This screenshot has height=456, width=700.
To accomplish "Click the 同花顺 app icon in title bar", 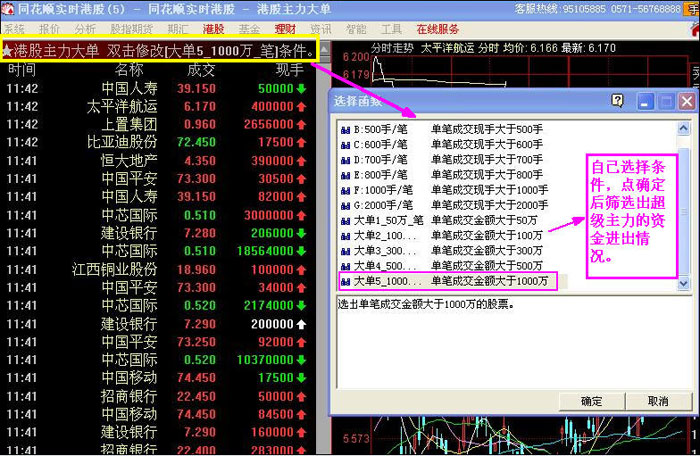I will 8,8.
